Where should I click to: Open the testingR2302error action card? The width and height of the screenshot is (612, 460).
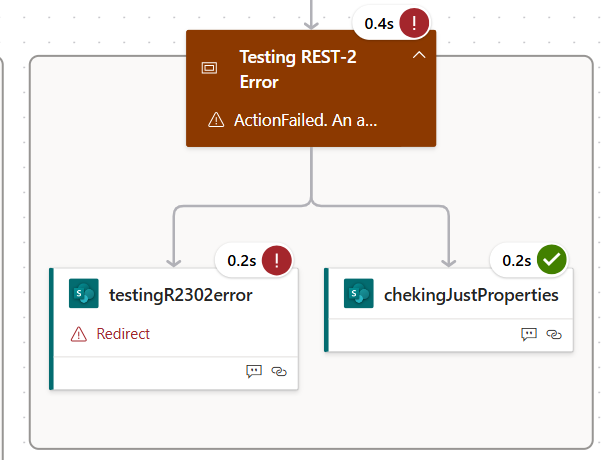(x=174, y=329)
